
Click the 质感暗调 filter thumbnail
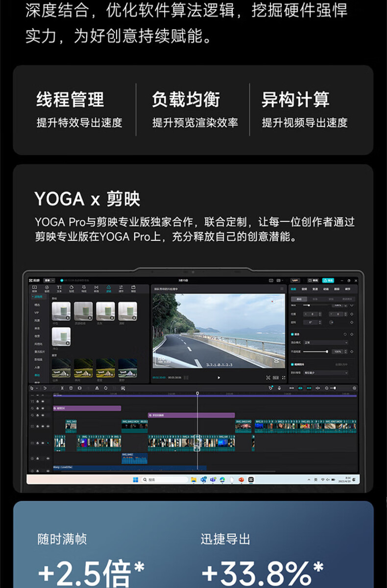click(83, 311)
